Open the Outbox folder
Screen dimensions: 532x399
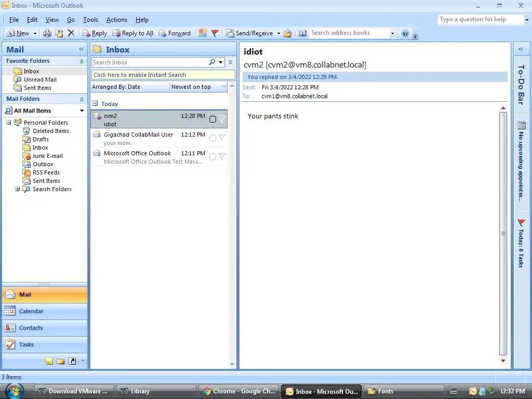coord(43,164)
